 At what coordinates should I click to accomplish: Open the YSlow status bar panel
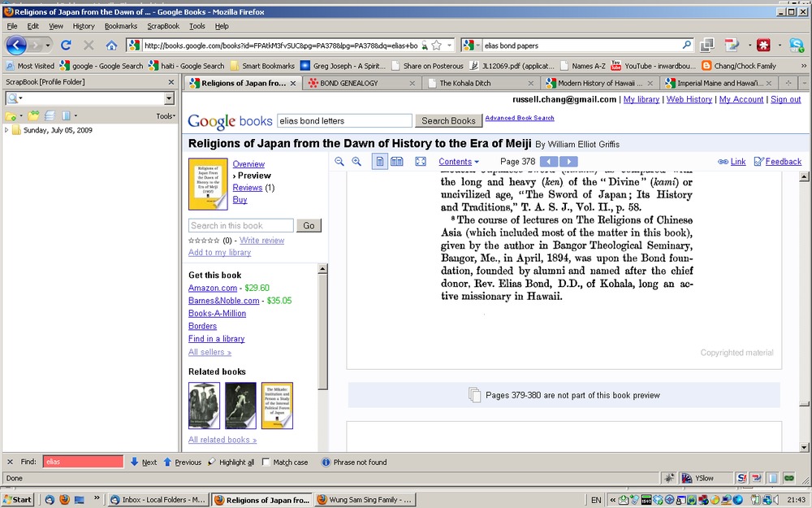pyautogui.click(x=697, y=478)
